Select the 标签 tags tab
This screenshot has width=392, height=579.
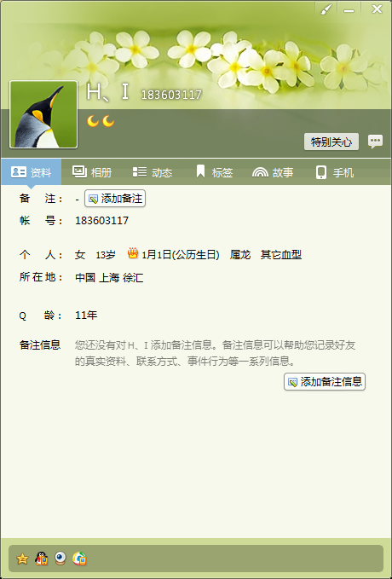pos(215,172)
